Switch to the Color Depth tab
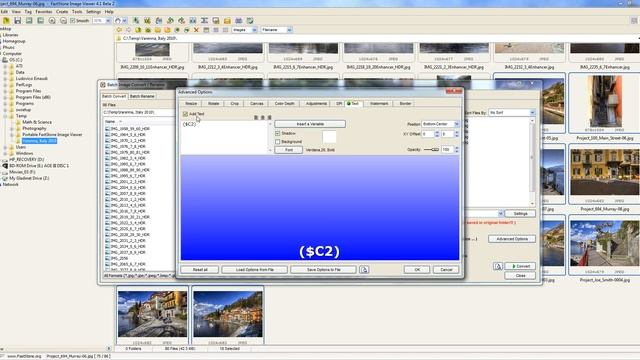Screen dimensions: 640x360 (x=284, y=104)
